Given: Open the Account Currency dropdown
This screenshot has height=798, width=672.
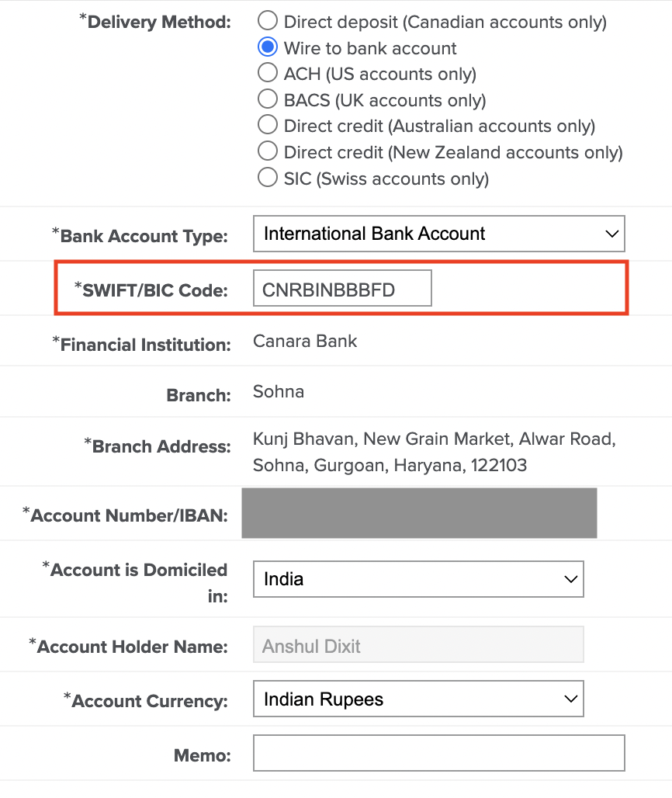Looking at the screenshot, I should 417,699.
